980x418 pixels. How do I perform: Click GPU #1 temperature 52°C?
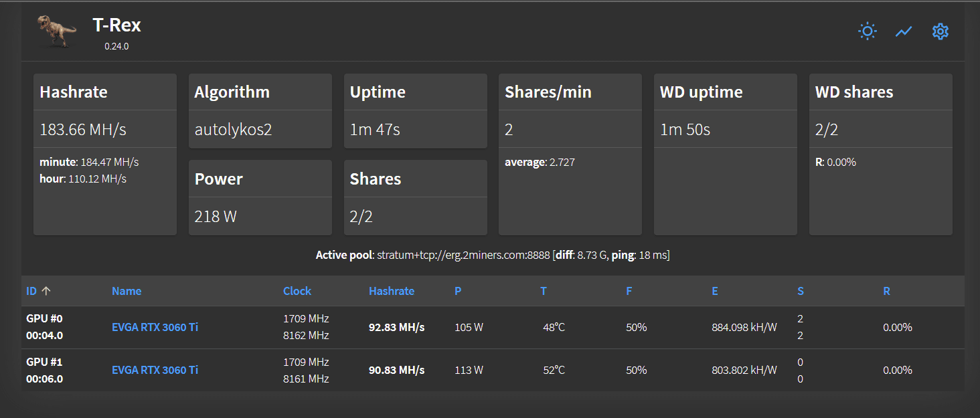[554, 370]
